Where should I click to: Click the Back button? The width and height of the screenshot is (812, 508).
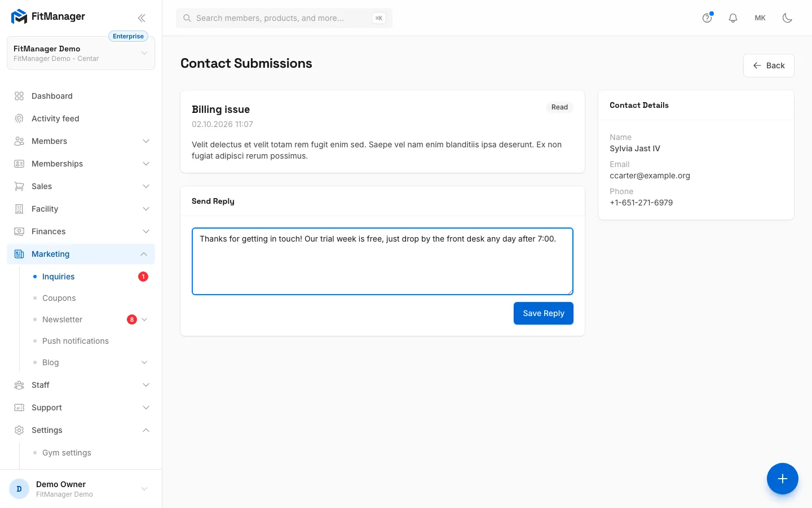tap(769, 65)
